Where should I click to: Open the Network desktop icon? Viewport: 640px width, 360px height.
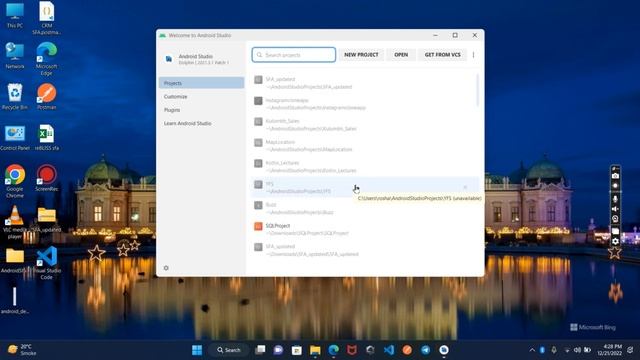[x=15, y=56]
